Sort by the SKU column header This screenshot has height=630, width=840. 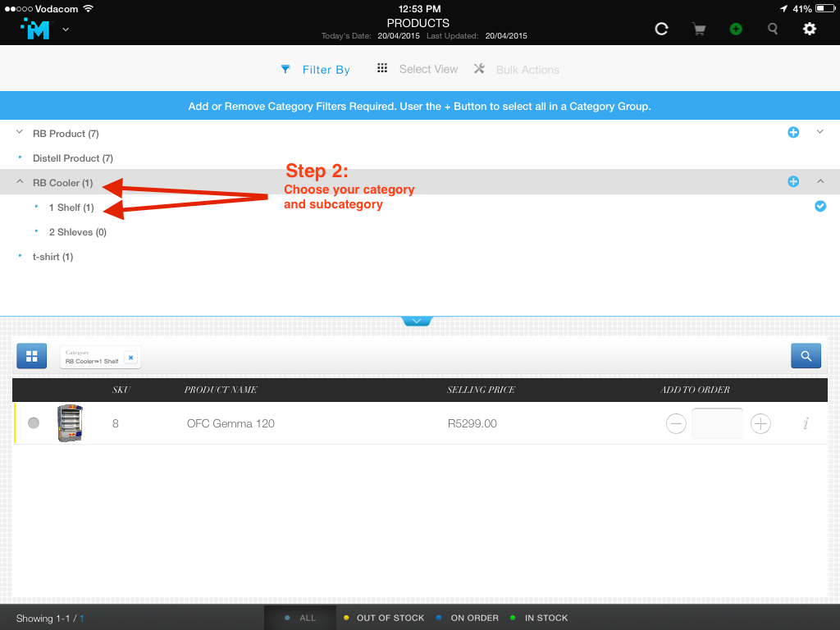[x=121, y=390]
